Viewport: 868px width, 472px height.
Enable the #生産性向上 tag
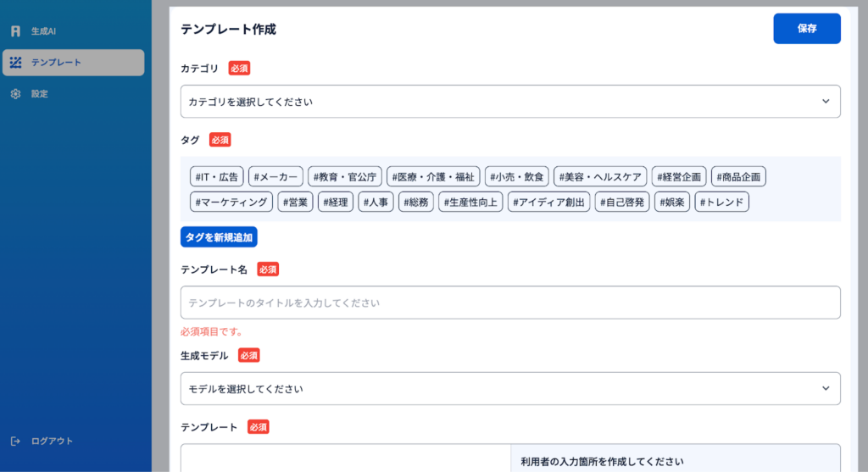click(471, 202)
